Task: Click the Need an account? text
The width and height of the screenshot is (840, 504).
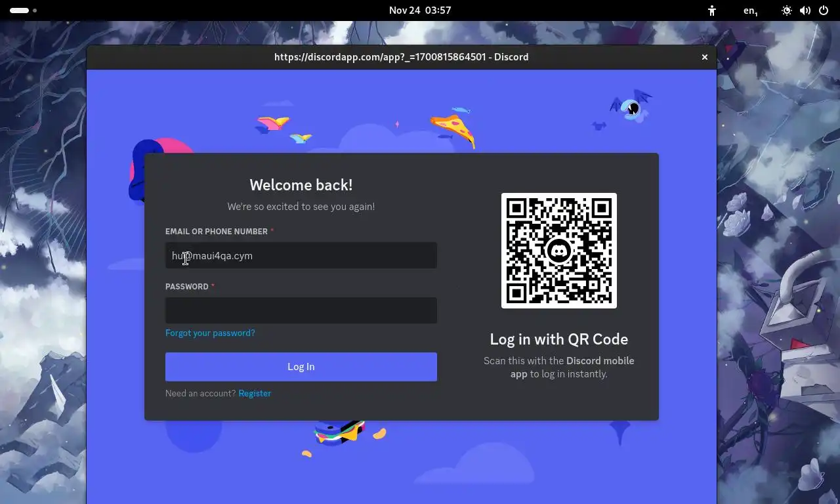Action: [x=200, y=393]
